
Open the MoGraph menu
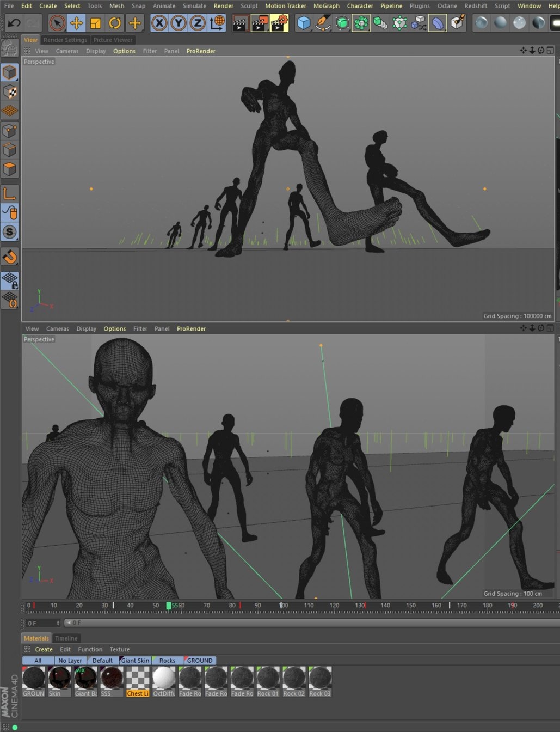[x=327, y=6]
